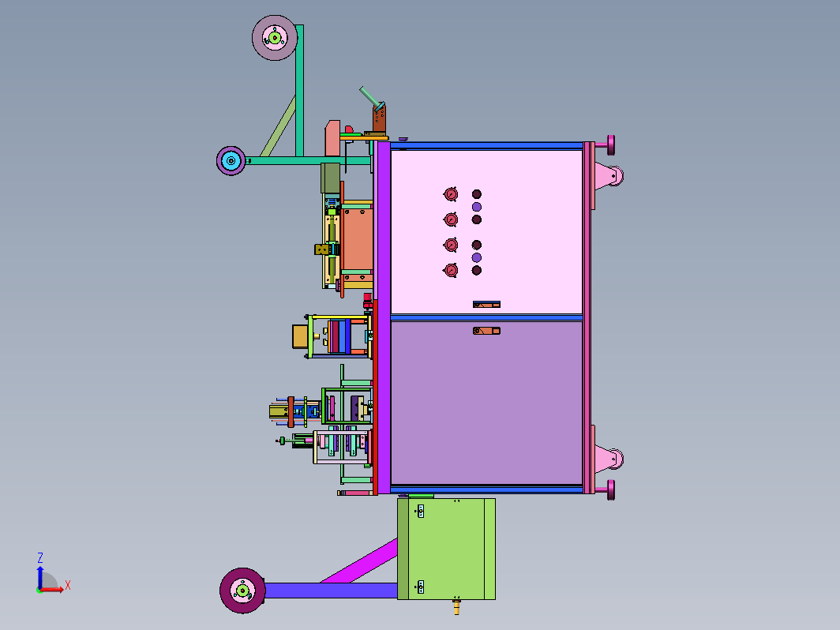Image resolution: width=840 pixels, height=630 pixels.
Task: Select the green electrical cabinet box
Action: coord(446,549)
